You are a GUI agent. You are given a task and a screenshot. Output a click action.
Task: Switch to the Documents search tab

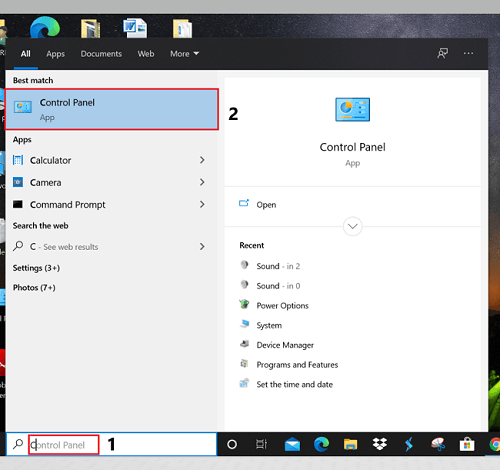tap(101, 54)
